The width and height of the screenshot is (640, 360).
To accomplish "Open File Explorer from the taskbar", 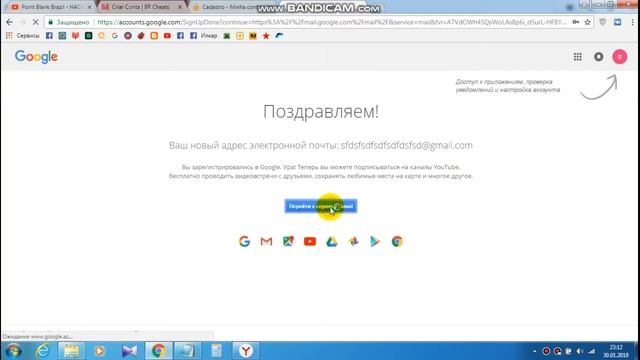I will (71, 351).
